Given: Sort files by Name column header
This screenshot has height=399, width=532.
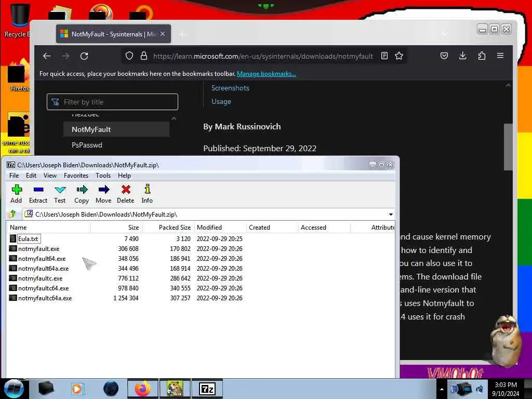Looking at the screenshot, I should pyautogui.click(x=49, y=228).
